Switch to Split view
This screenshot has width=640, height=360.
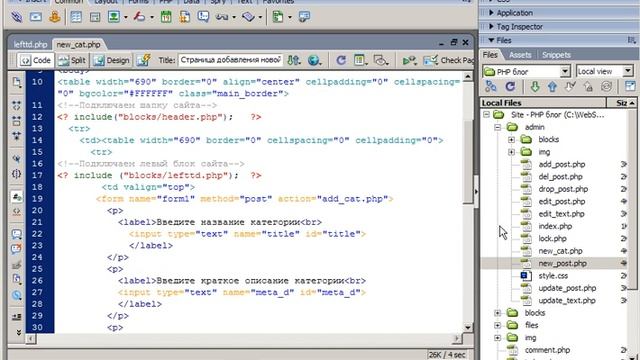point(72,60)
